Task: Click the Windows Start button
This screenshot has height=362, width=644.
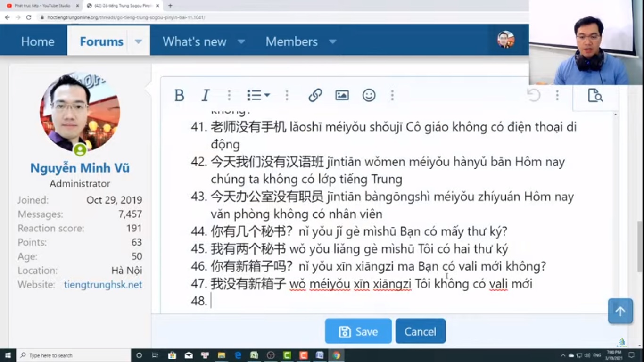Action: tap(8, 355)
